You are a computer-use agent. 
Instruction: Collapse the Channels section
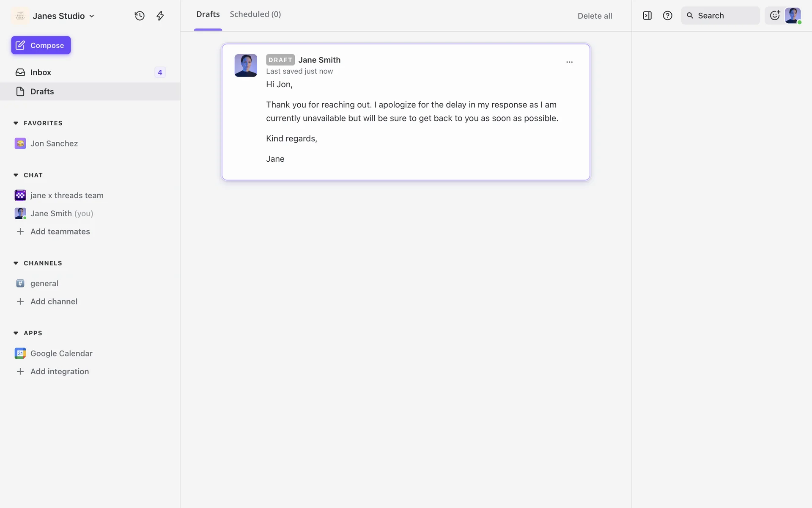(x=16, y=263)
